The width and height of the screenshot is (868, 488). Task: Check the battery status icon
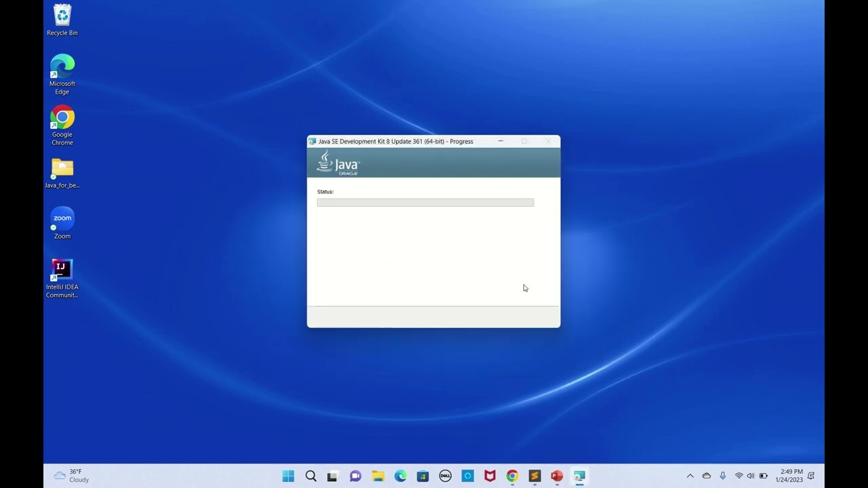click(x=764, y=476)
